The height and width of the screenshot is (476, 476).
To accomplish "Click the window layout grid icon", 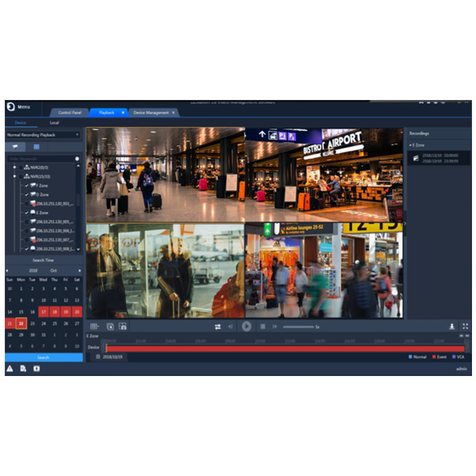I will click(x=94, y=326).
